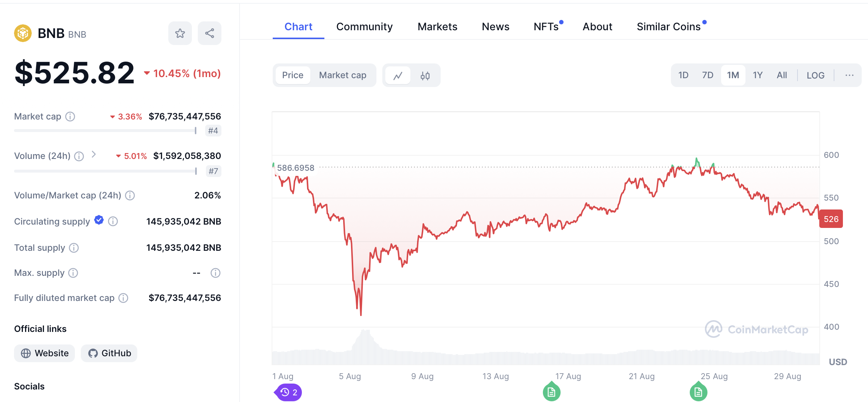Switch to the Similar Coins tab
The width and height of the screenshot is (868, 402).
point(668,27)
